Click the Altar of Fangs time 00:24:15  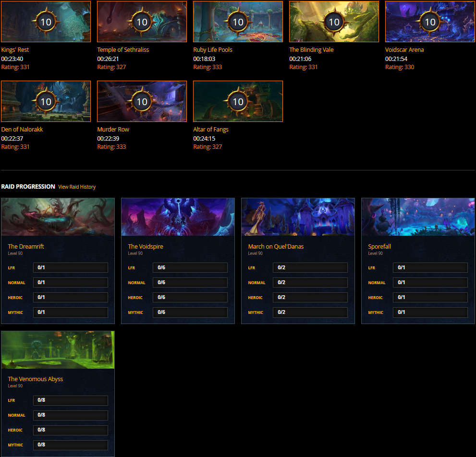(204, 139)
